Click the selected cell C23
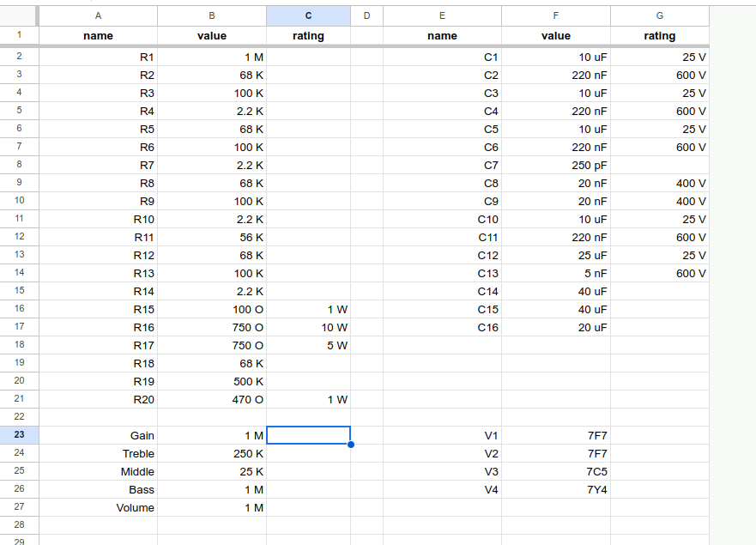The height and width of the screenshot is (545, 756). click(308, 435)
